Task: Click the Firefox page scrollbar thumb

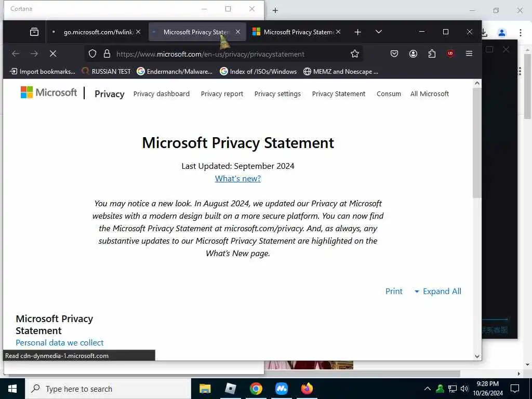Action: pos(477,142)
